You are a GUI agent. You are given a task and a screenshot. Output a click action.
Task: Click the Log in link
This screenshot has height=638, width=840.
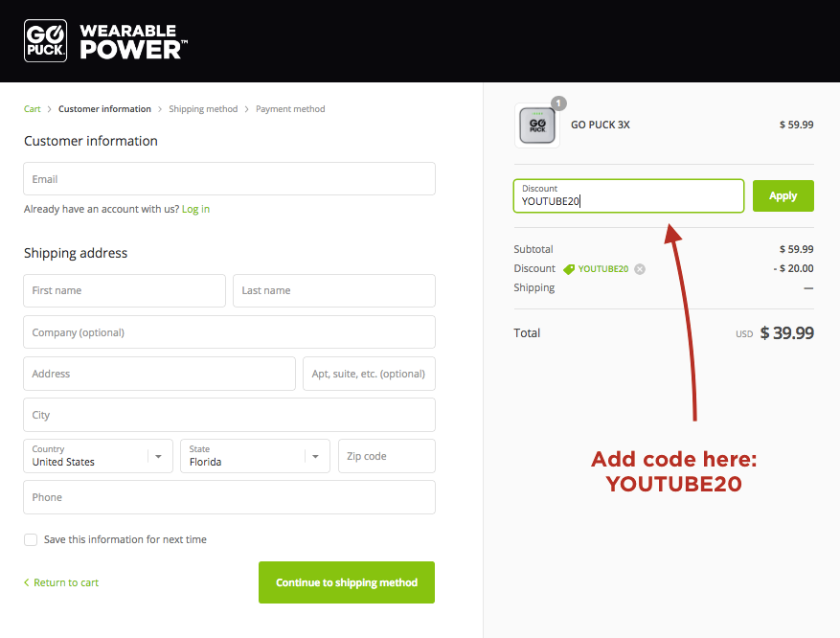(195, 209)
